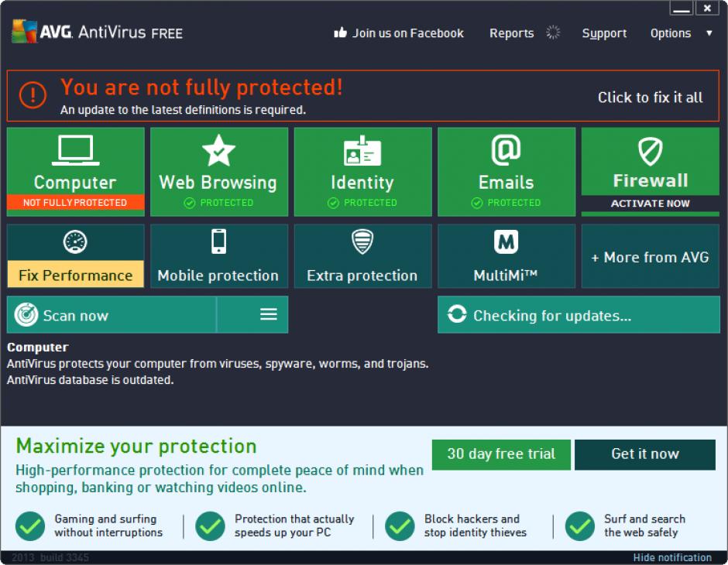Click the 30 day free trial button
728x565 pixels.
point(501,454)
